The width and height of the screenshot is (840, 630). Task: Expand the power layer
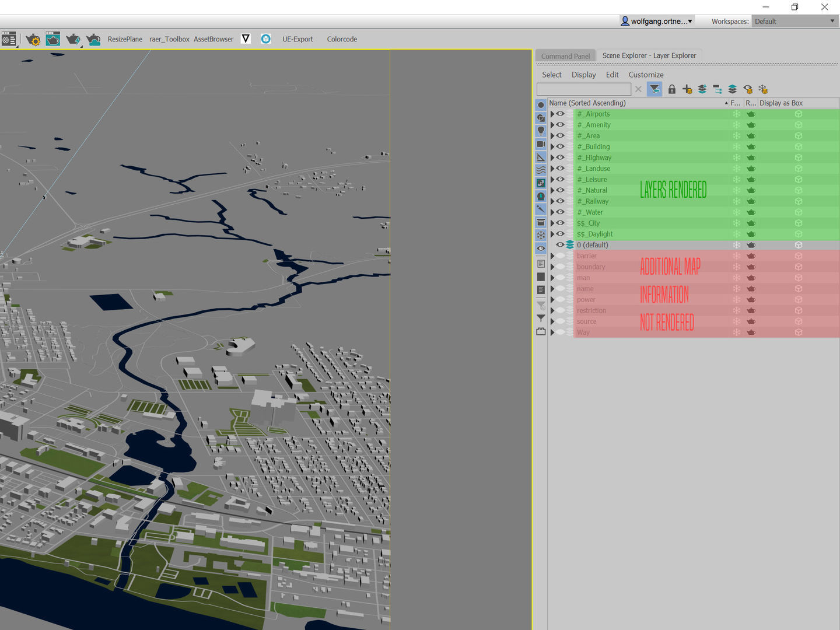coord(552,299)
